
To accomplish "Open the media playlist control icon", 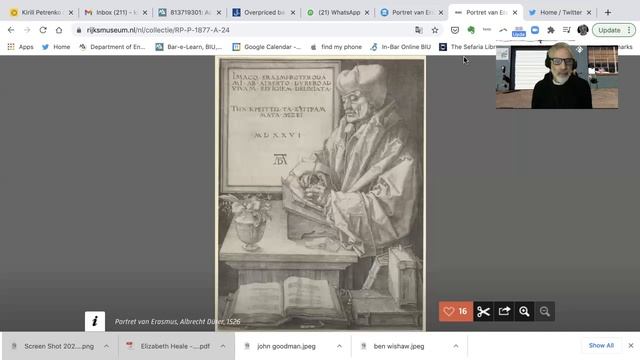I will 567,30.
